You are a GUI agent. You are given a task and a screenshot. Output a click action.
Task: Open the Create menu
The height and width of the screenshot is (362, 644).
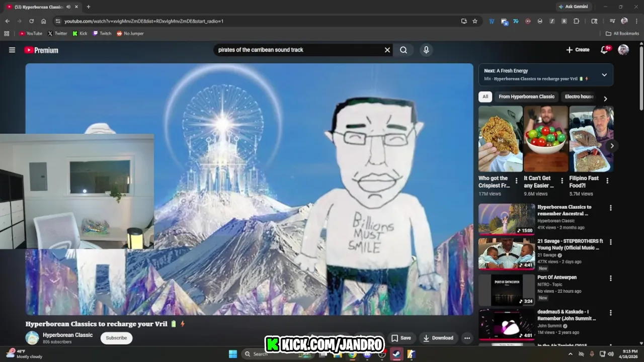(x=578, y=50)
